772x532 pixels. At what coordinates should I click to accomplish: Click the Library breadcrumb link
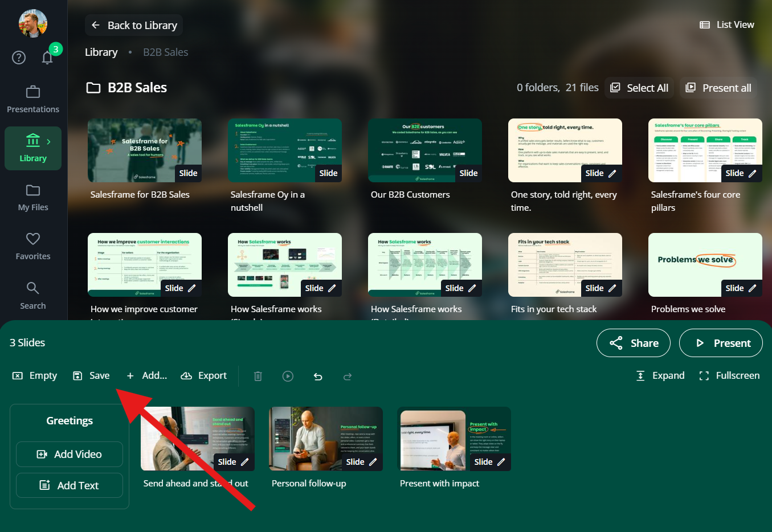pyautogui.click(x=101, y=52)
